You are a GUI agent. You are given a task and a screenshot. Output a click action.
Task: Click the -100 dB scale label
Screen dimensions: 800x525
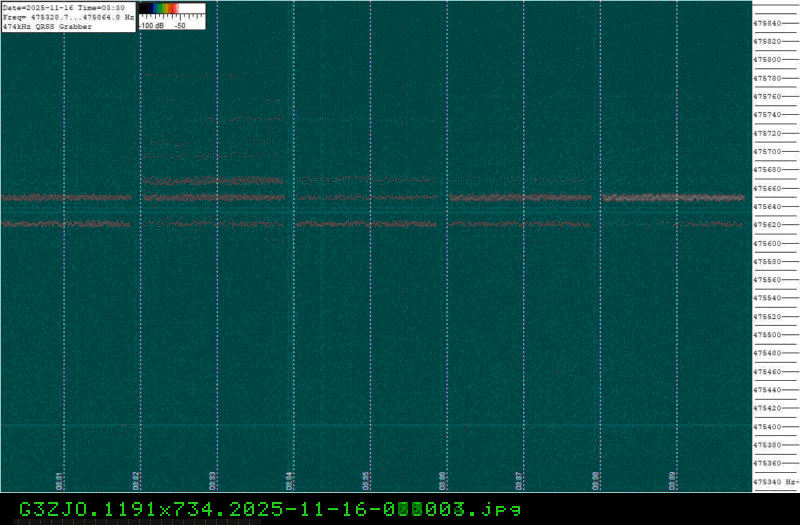(151, 26)
